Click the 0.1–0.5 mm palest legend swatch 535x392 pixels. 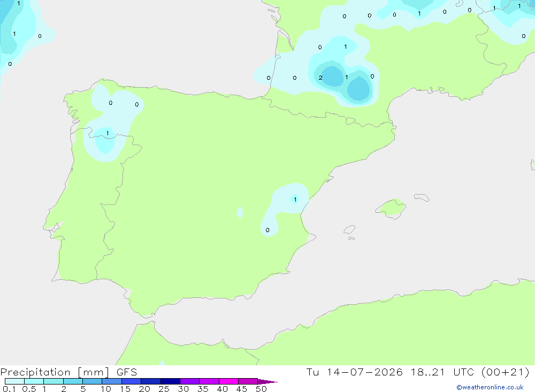[x=14, y=381]
